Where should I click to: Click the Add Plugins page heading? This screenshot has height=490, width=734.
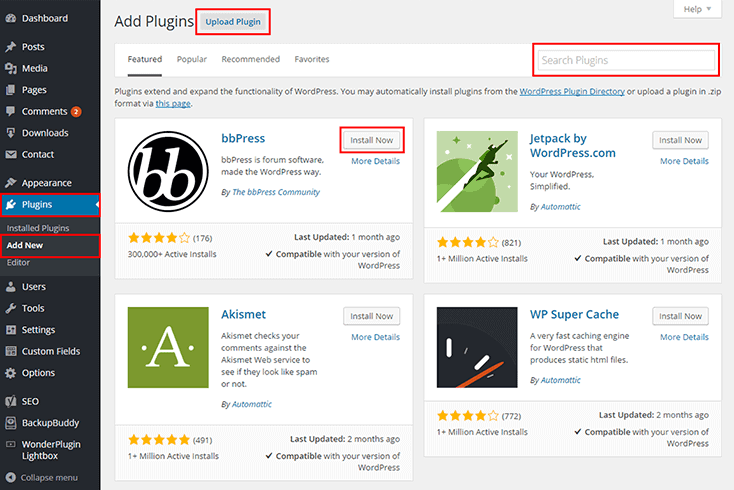pyautogui.click(x=154, y=22)
